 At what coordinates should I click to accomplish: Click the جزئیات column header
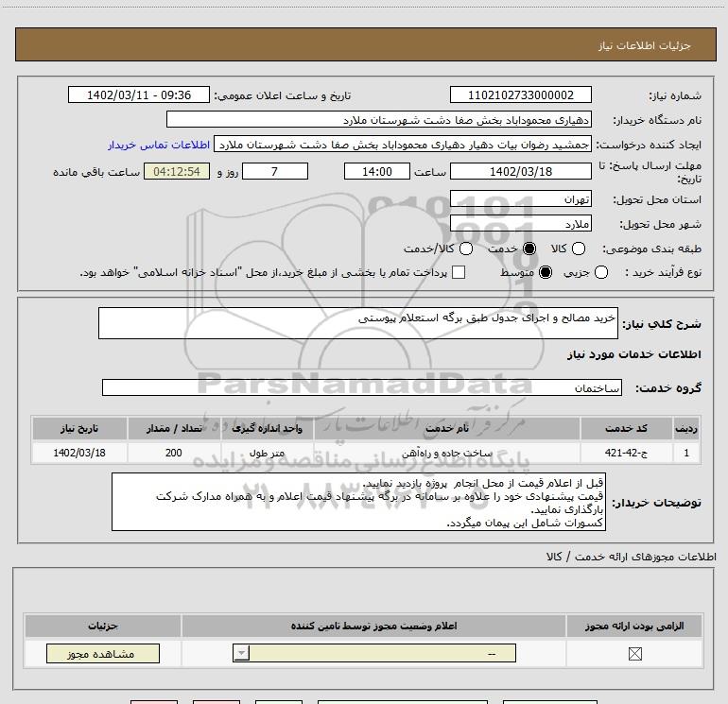[103, 626]
